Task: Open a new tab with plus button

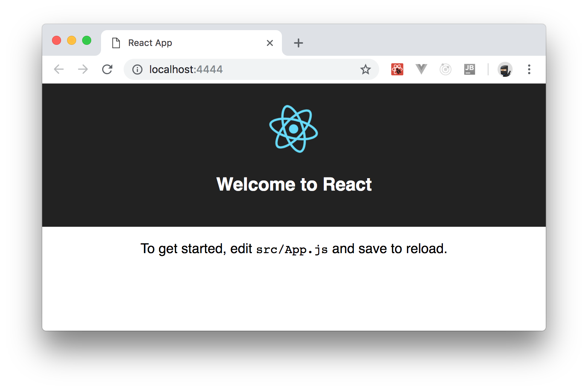Action: pos(299,43)
